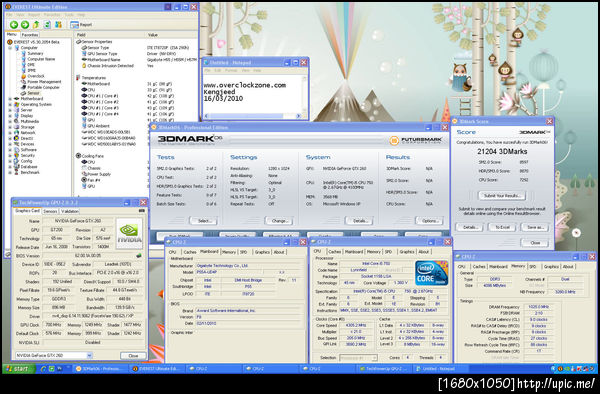Expand the Network node in EVEREST tree
The height and width of the screenshot is (394, 600).
[x=10, y=133]
